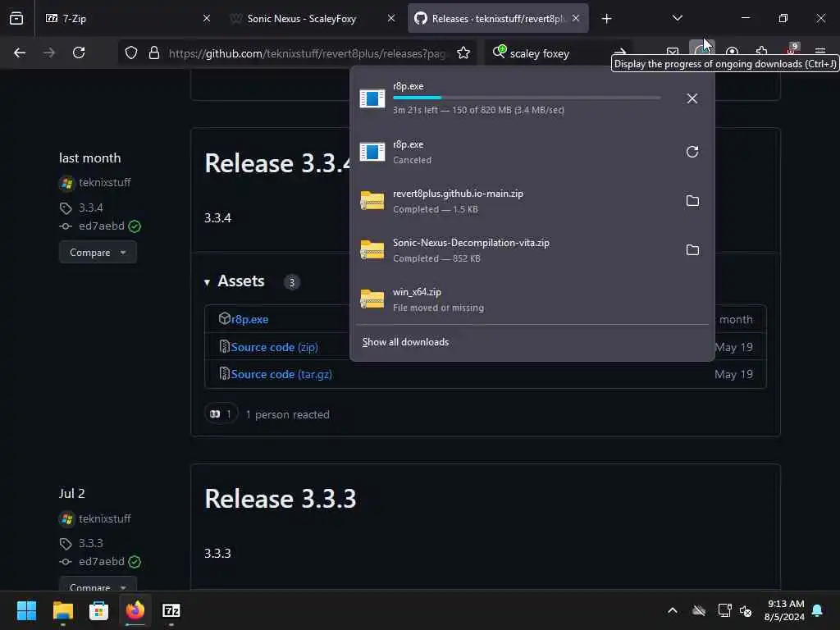Close the 7-Zip tab
Viewport: 840px width, 630px height.
tap(207, 18)
